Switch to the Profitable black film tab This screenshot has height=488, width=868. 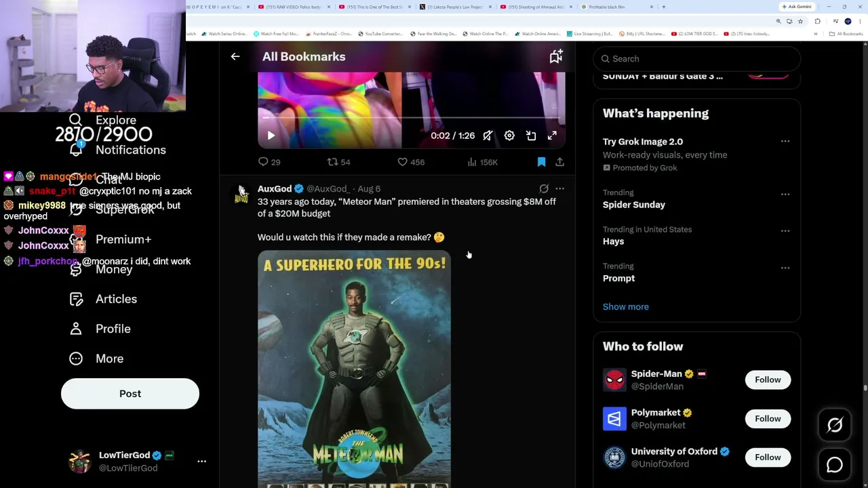click(x=618, y=7)
